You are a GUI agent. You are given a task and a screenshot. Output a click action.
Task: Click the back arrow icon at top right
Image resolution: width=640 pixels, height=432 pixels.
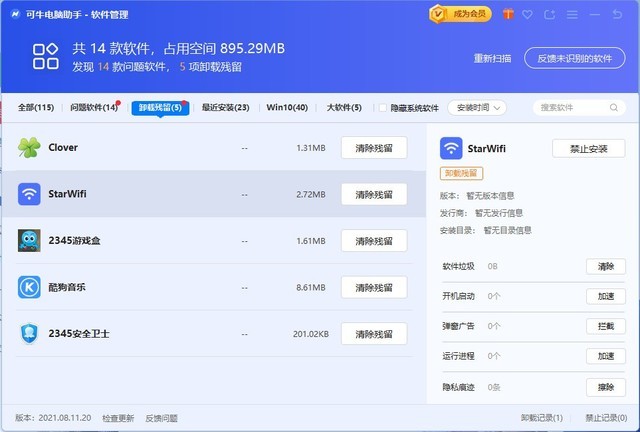(x=617, y=14)
